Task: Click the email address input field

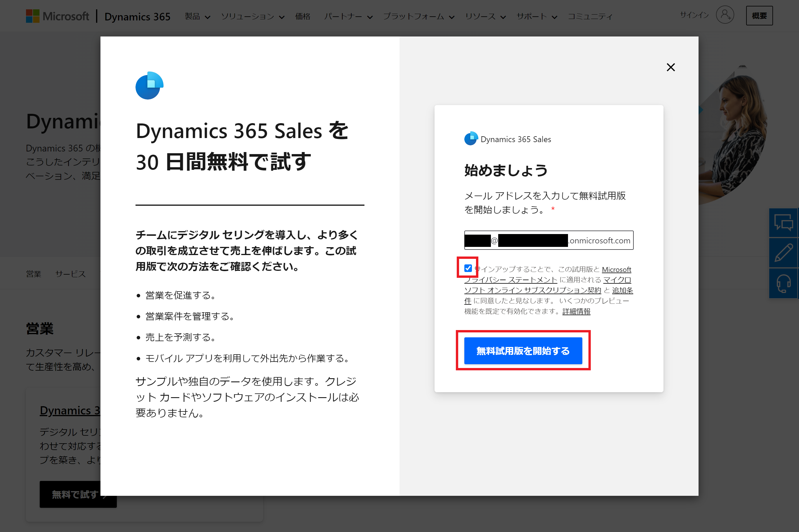Action: click(x=548, y=240)
